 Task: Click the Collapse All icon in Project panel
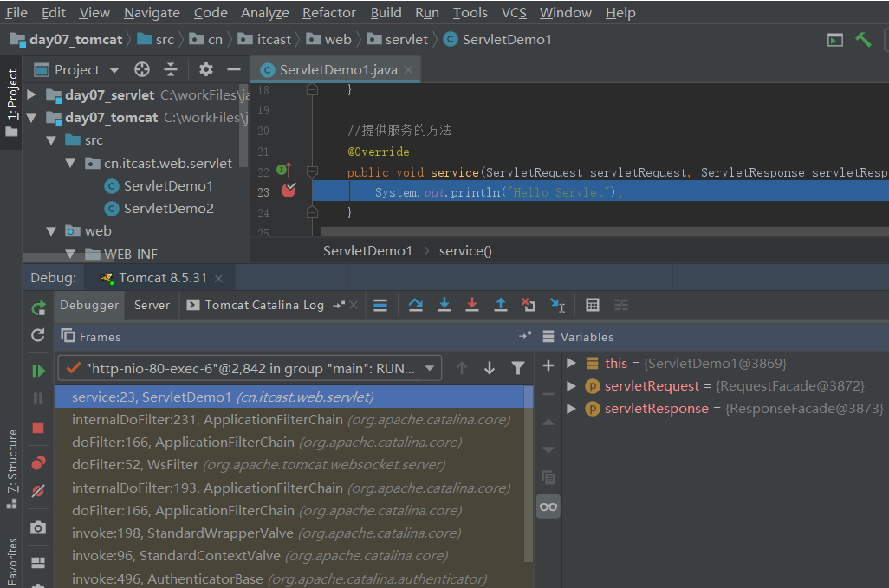click(171, 69)
